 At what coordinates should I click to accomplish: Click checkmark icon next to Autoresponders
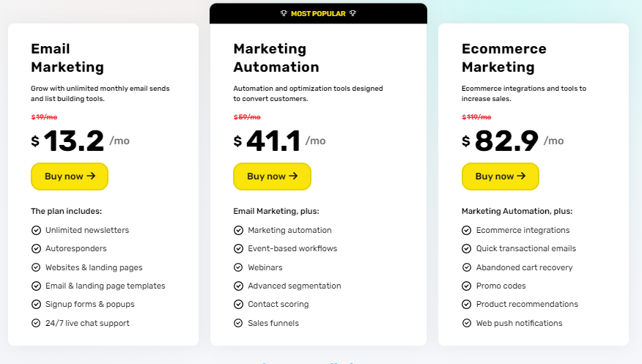36,248
